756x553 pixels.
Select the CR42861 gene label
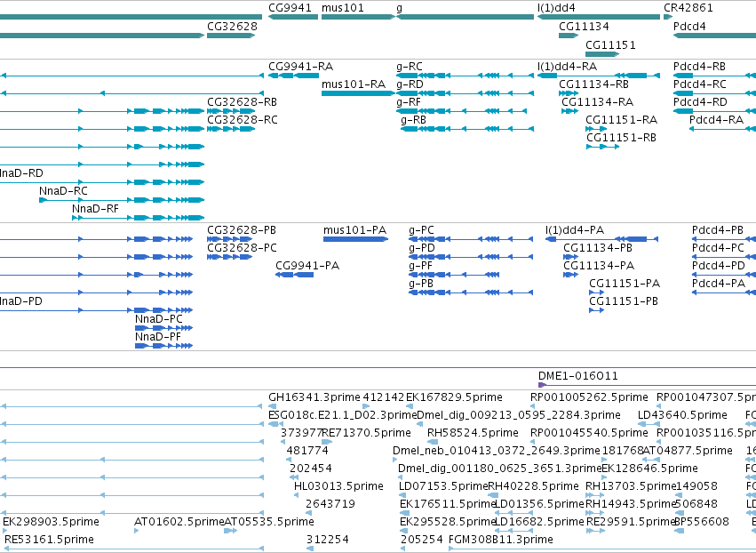pos(688,8)
